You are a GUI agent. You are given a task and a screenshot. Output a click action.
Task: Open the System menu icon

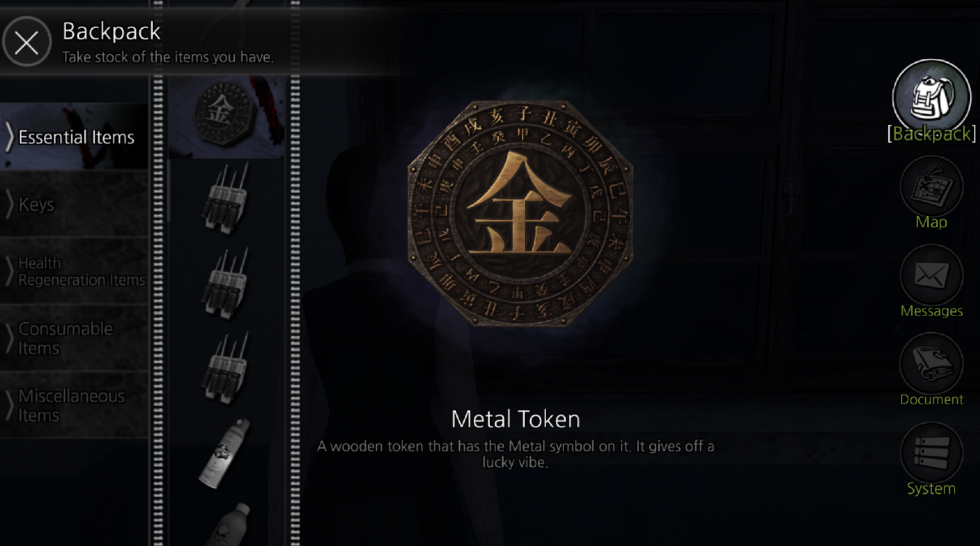[931, 453]
